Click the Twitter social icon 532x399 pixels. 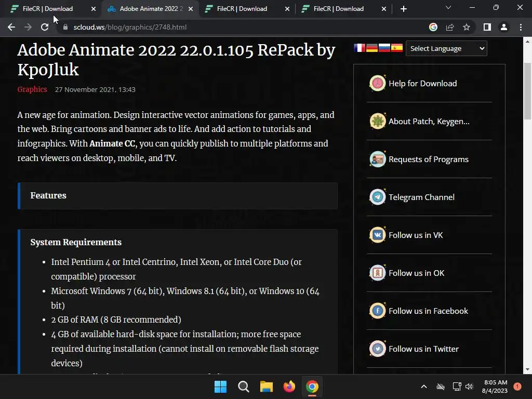[x=377, y=349]
